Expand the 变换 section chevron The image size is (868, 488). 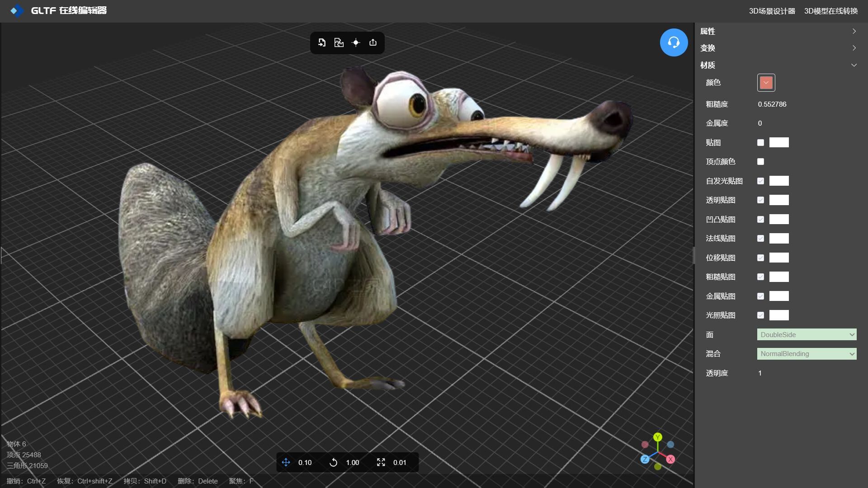[x=854, y=48]
